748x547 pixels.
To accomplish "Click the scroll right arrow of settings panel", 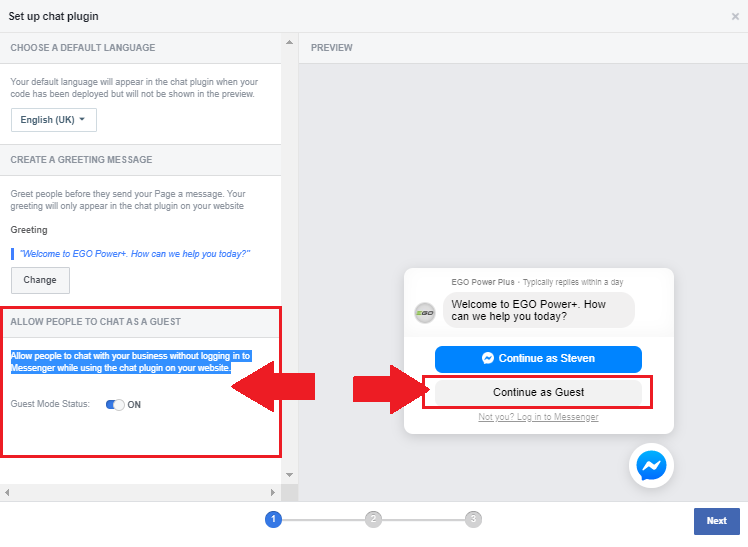I will [273, 492].
